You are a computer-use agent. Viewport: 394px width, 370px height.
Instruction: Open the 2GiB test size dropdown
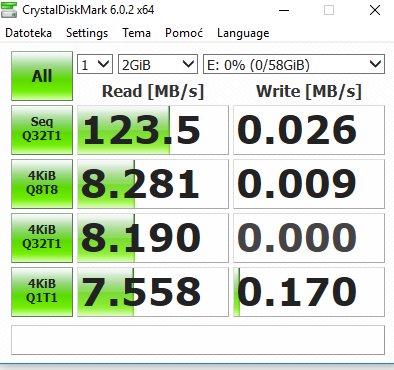click(158, 64)
